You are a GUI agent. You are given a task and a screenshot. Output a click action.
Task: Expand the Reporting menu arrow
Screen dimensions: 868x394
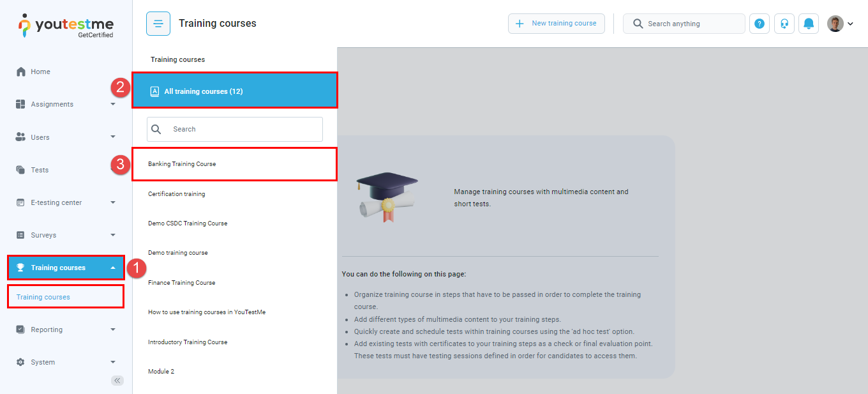(113, 330)
